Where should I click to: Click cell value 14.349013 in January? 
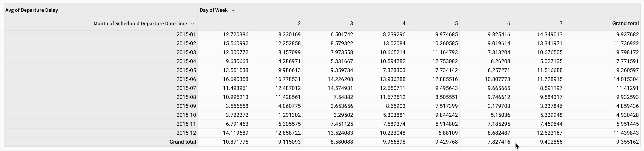point(549,35)
